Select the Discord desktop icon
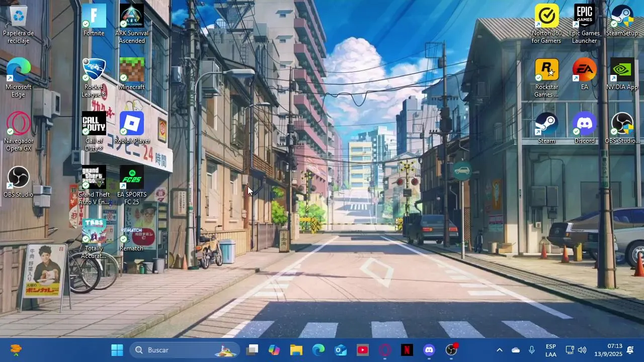 pos(585,128)
